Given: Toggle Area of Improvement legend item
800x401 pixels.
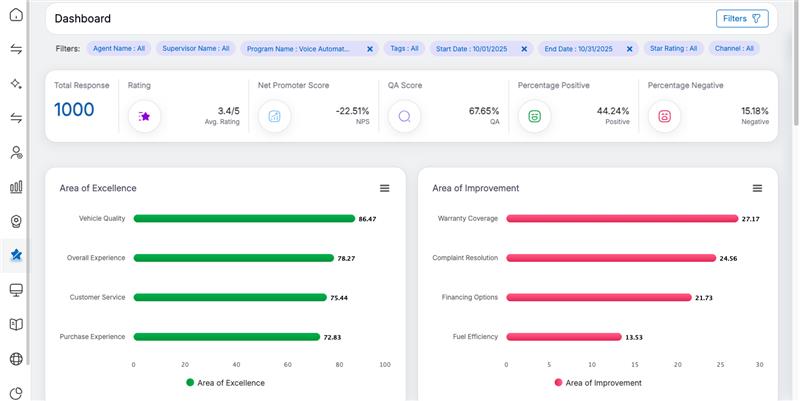Looking at the screenshot, I should [x=598, y=383].
